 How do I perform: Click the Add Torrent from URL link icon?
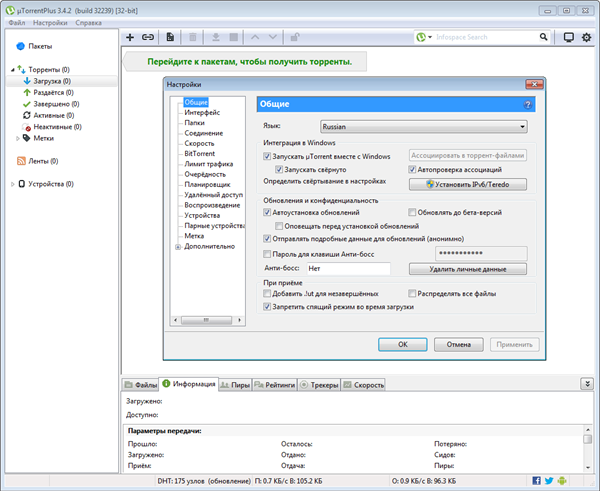[x=148, y=37]
